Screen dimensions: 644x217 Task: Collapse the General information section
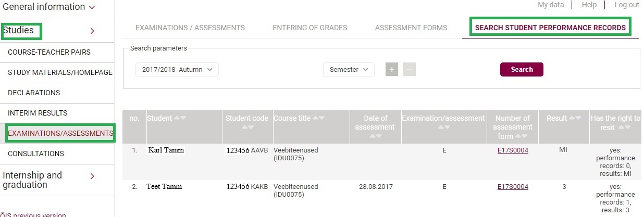(x=92, y=7)
